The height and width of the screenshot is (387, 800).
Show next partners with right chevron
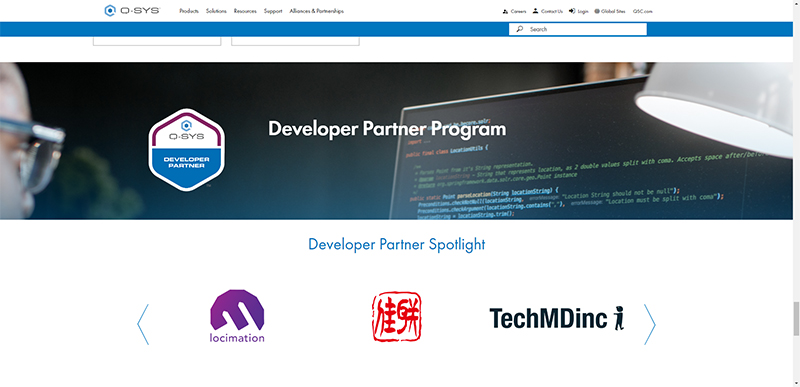click(649, 324)
